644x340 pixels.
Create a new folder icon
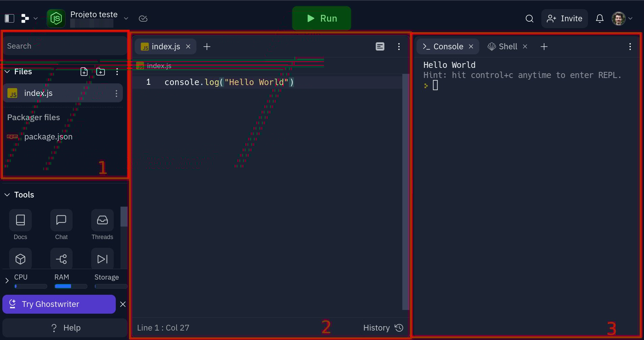[101, 72]
